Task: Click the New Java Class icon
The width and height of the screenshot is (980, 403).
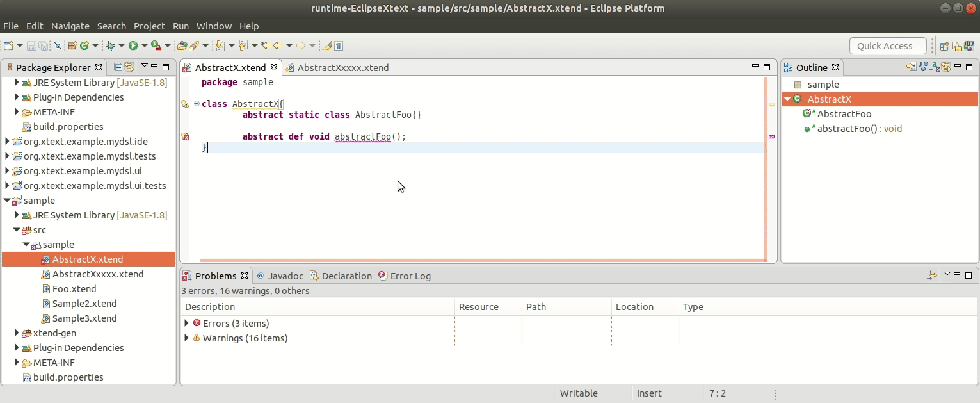Action: tap(84, 45)
